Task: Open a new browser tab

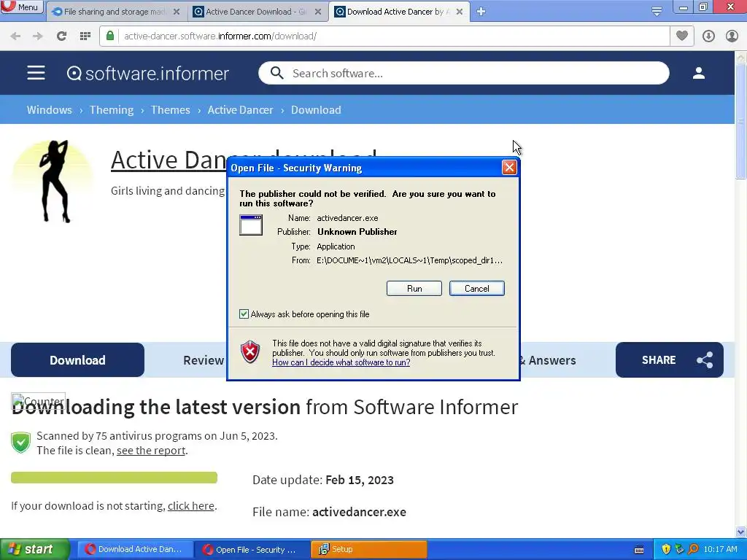Action: coord(481,12)
